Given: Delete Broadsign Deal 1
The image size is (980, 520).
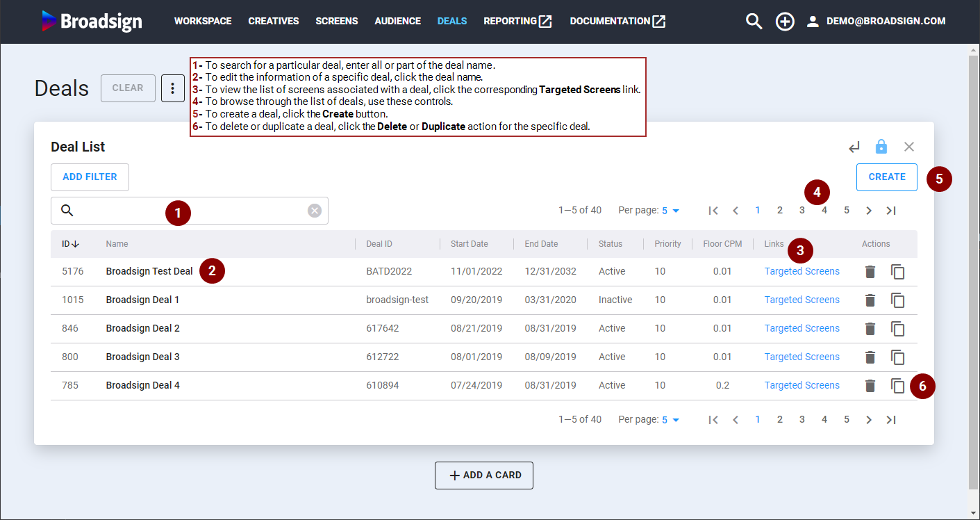Looking at the screenshot, I should point(870,300).
